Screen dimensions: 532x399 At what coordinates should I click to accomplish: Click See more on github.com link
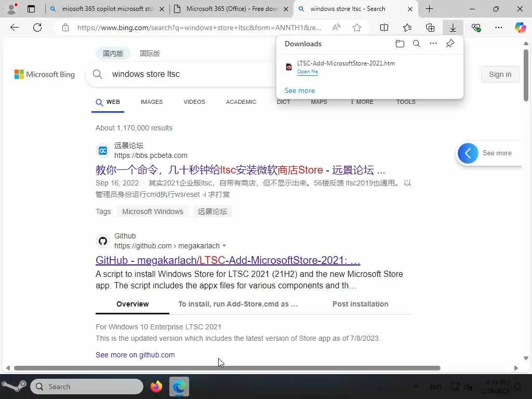[135, 355]
